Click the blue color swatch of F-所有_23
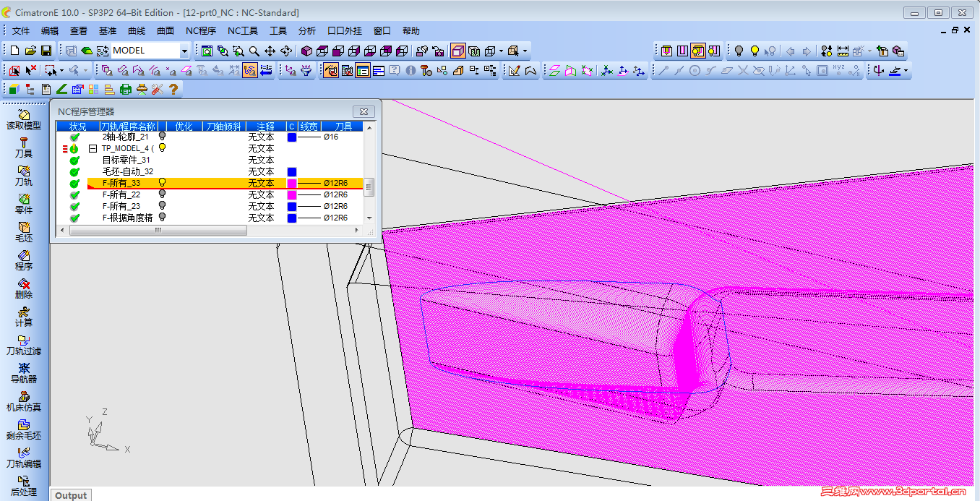 click(292, 207)
